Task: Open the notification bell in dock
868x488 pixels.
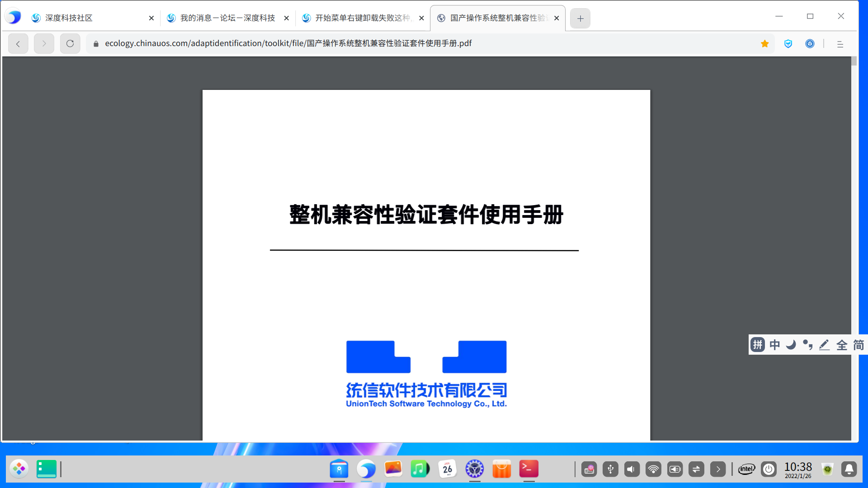Action: (x=849, y=469)
